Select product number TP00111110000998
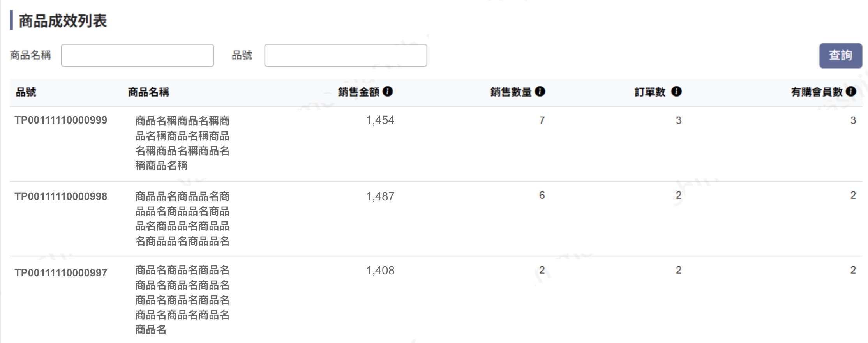 [61, 196]
